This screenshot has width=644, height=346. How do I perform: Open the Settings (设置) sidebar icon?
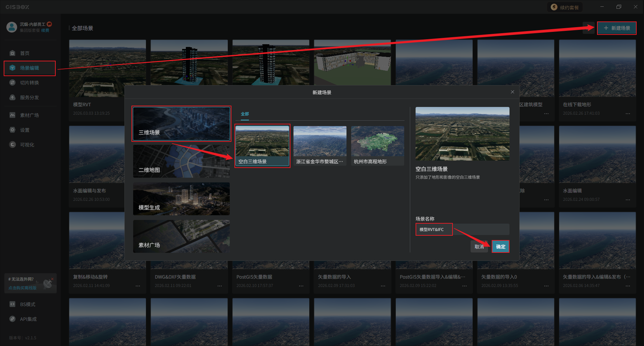[x=12, y=130]
